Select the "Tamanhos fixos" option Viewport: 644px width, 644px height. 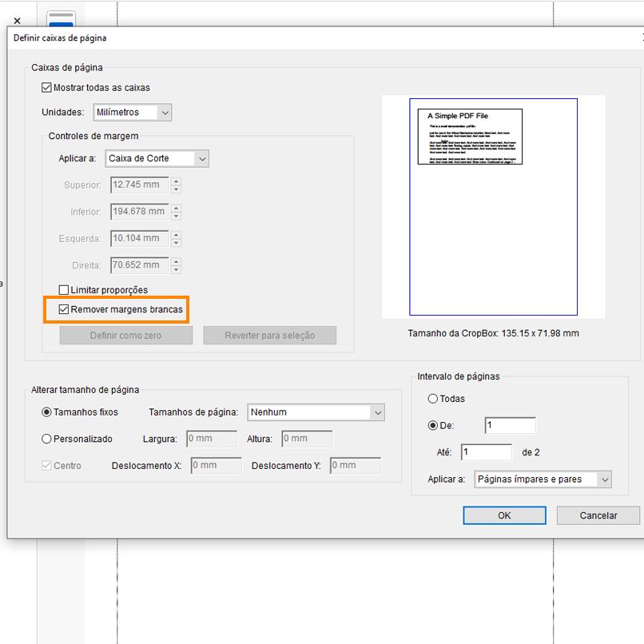click(x=46, y=412)
